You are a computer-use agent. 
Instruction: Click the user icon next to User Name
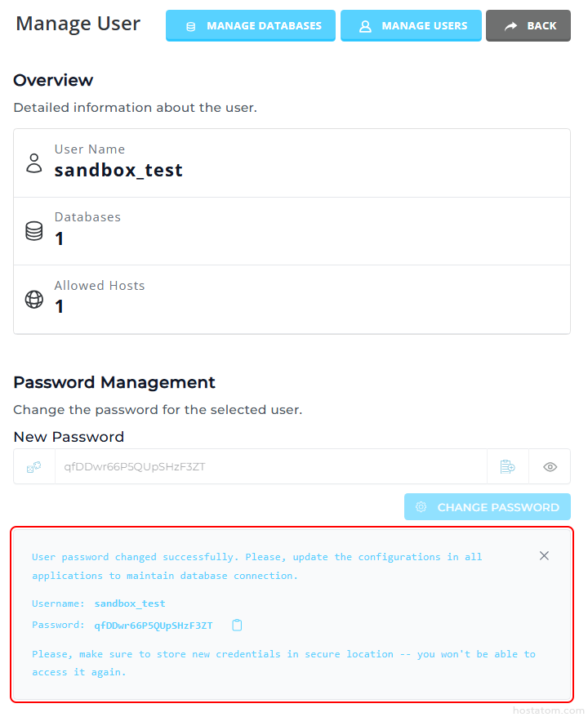pyautogui.click(x=34, y=163)
